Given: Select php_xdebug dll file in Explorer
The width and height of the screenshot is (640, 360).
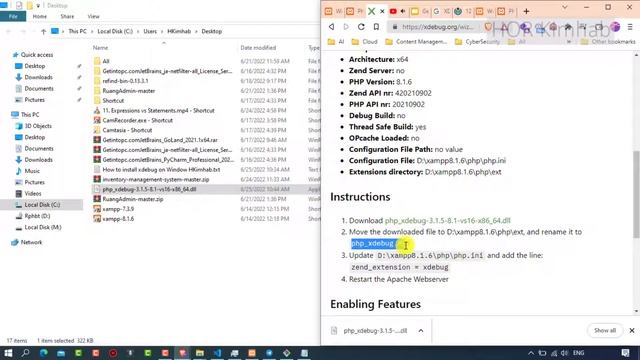Looking at the screenshot, I should [149, 189].
